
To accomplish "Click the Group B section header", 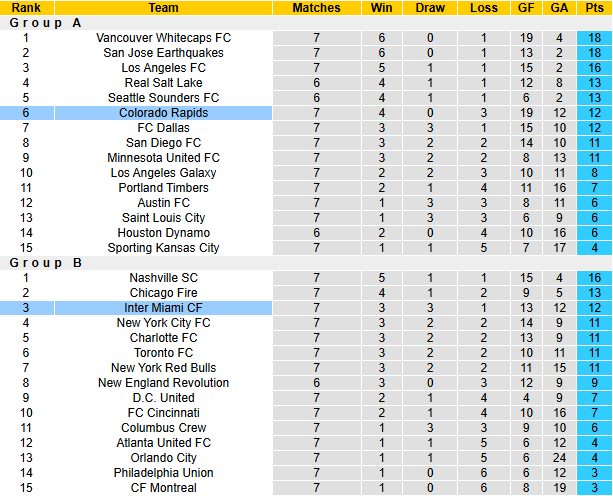I will [45, 263].
